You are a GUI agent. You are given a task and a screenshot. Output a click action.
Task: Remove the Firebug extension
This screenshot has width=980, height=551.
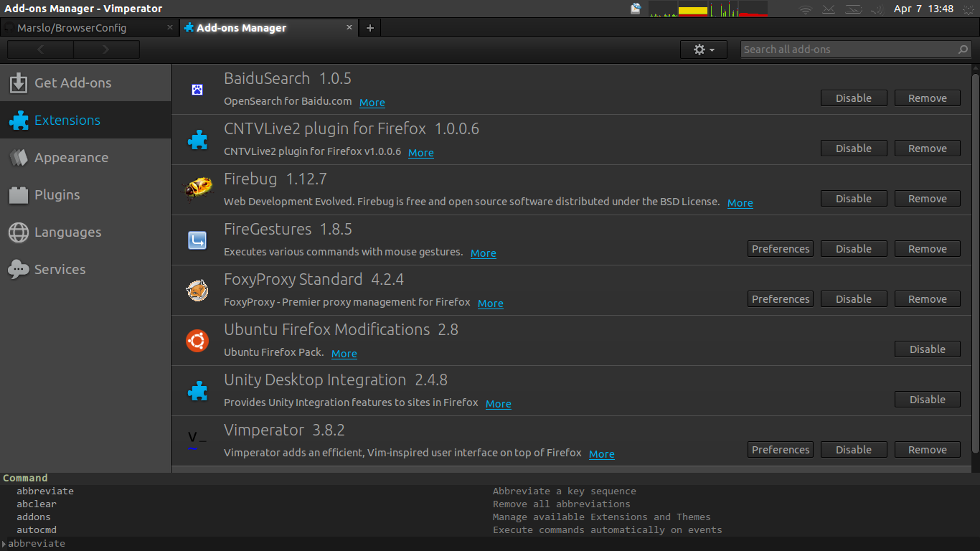tap(928, 199)
